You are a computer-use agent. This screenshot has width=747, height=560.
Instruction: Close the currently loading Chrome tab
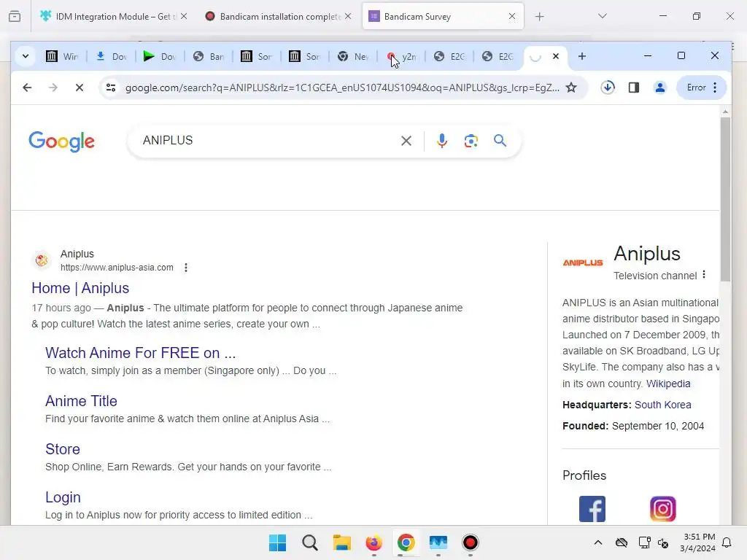pyautogui.click(x=555, y=56)
